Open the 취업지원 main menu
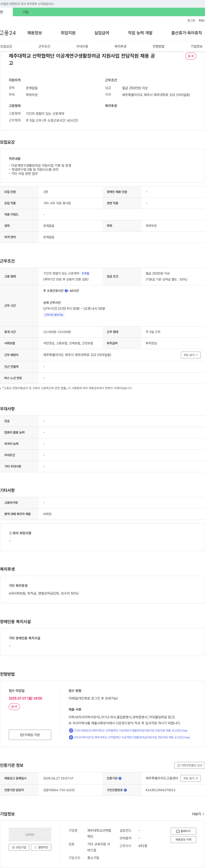Viewport: 205px width, 868px height. click(x=68, y=33)
